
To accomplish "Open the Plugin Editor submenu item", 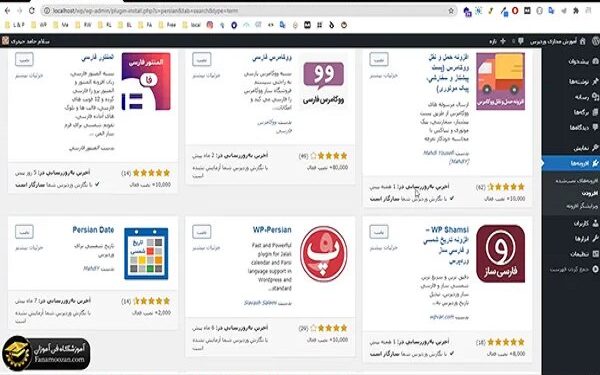I will point(582,206).
